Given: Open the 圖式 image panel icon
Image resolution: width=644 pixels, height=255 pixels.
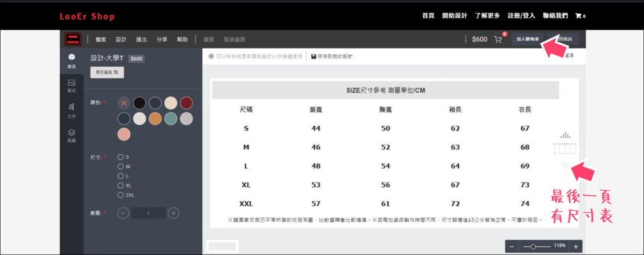Looking at the screenshot, I should [x=71, y=86].
